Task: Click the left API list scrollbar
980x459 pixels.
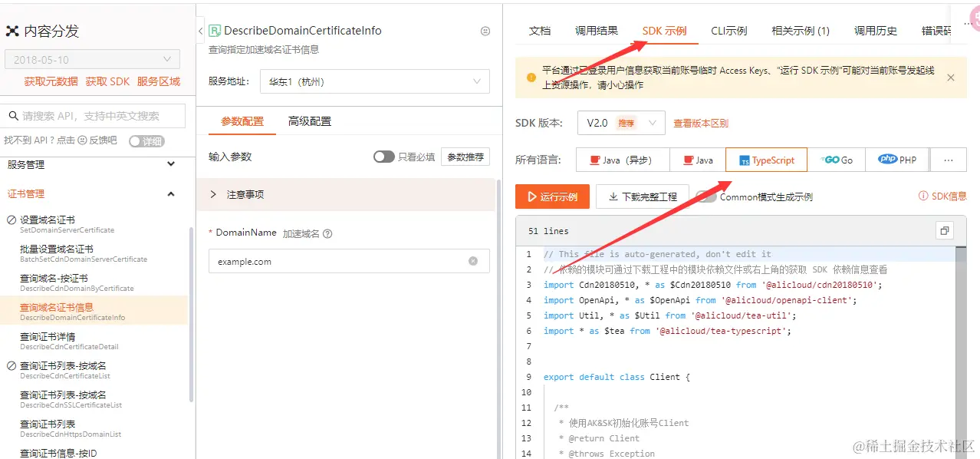Action: click(x=191, y=315)
